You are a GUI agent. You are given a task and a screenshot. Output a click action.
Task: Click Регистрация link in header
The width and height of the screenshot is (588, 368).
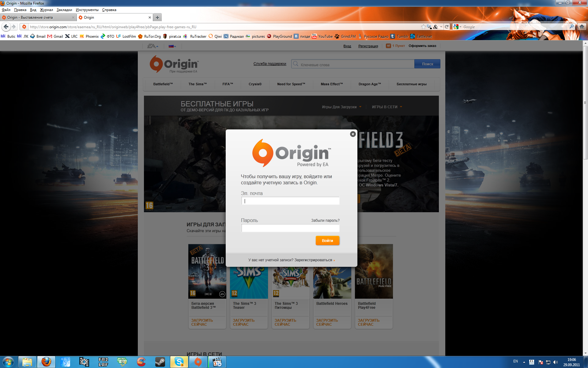coord(368,46)
